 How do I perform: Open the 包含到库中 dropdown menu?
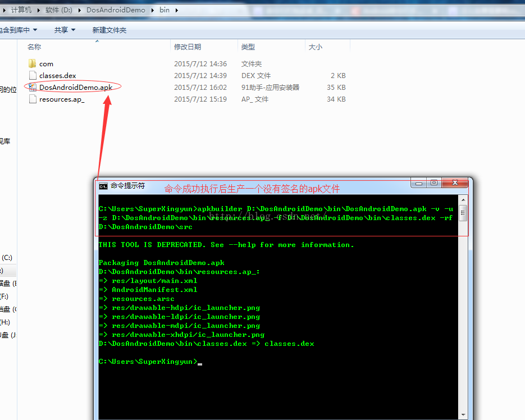coord(20,30)
